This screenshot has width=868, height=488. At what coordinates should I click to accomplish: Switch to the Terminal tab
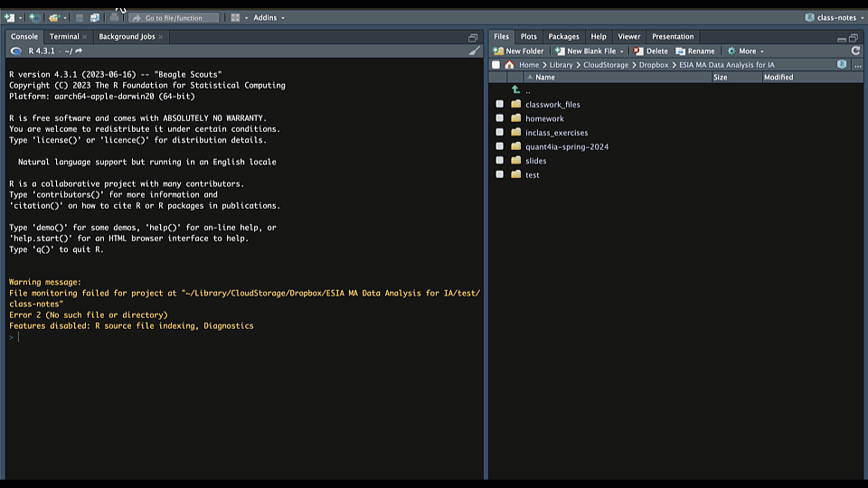click(64, 36)
